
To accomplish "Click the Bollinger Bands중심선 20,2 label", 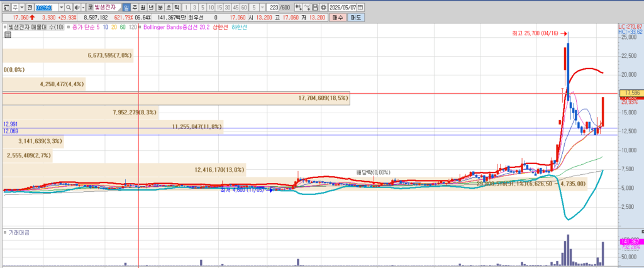I will click(x=176, y=27).
